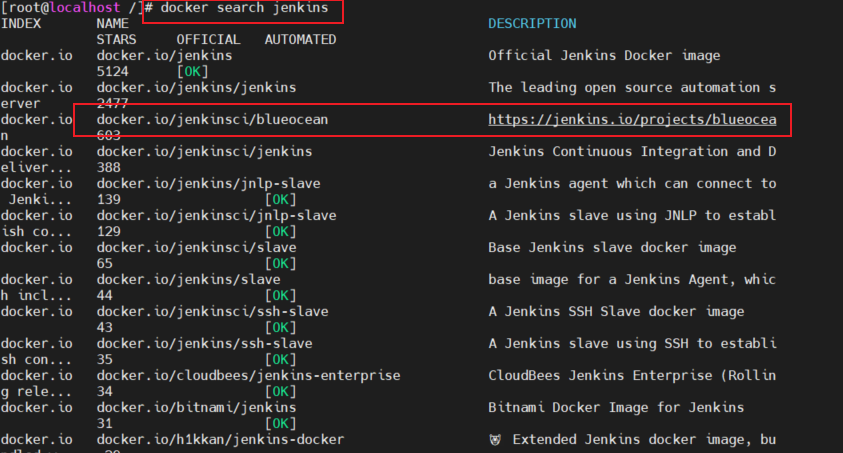Click the 34 stars value

coord(104,392)
